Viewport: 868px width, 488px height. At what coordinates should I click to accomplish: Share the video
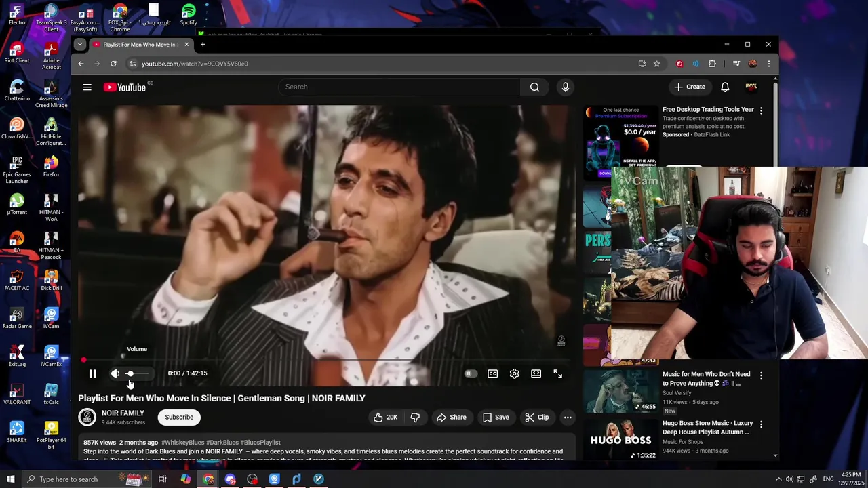[451, 417]
